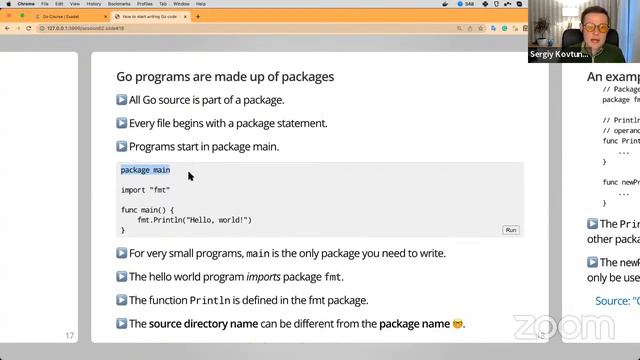Image resolution: width=640 pixels, height=360 pixels.
Task: Click the zoom magnifier icon in address bar
Action: click(459, 28)
